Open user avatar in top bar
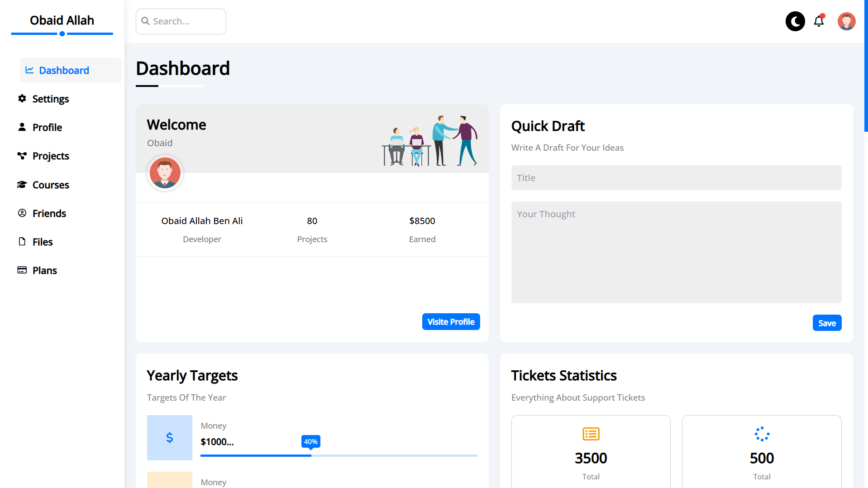This screenshot has height=488, width=868. click(846, 21)
